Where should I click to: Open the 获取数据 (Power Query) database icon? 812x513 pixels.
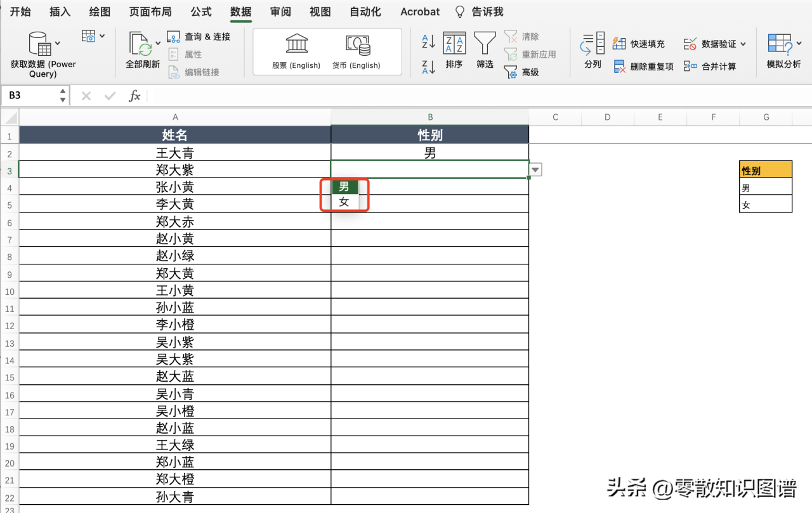[40, 44]
